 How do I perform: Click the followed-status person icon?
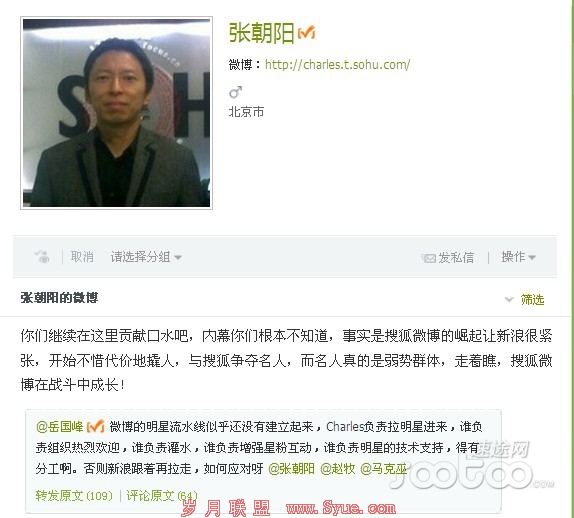pos(42,256)
